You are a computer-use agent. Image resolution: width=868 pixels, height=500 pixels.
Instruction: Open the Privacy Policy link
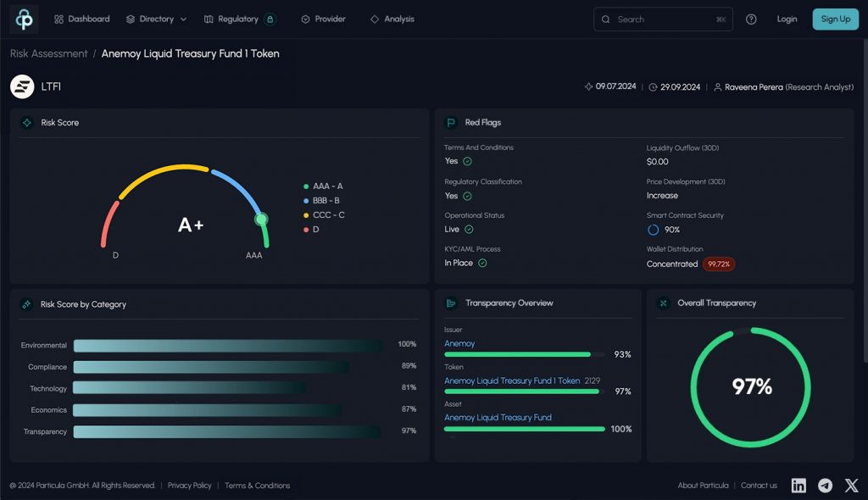(x=189, y=486)
